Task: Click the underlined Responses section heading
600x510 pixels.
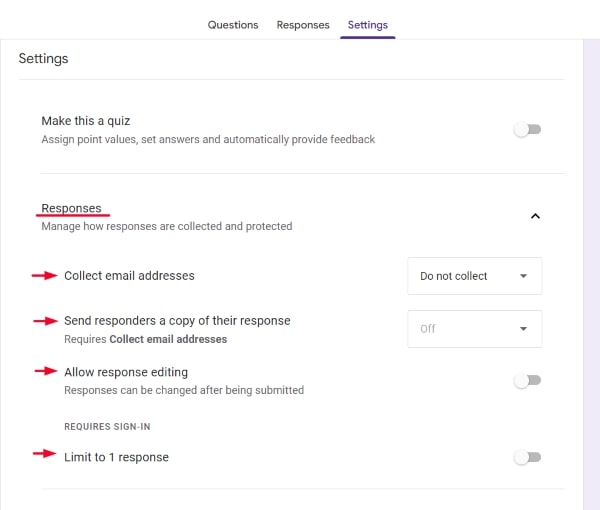Action: (71, 208)
